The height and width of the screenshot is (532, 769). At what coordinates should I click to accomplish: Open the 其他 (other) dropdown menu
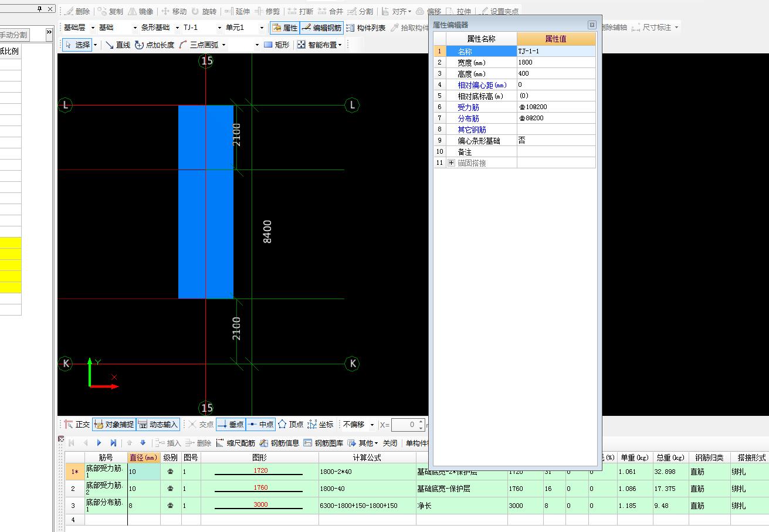pos(363,443)
